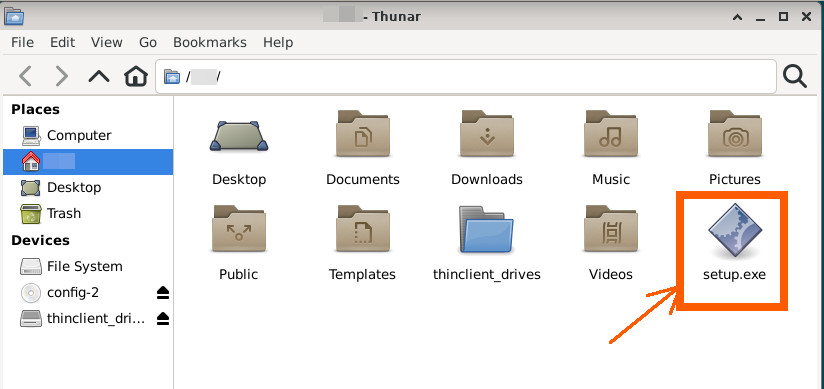Close the Thunar window
This screenshot has height=389, width=824.
coord(806,17)
